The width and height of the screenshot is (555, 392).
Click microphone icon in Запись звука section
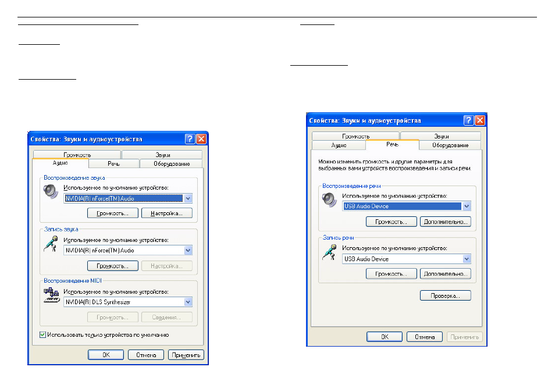[x=51, y=244]
